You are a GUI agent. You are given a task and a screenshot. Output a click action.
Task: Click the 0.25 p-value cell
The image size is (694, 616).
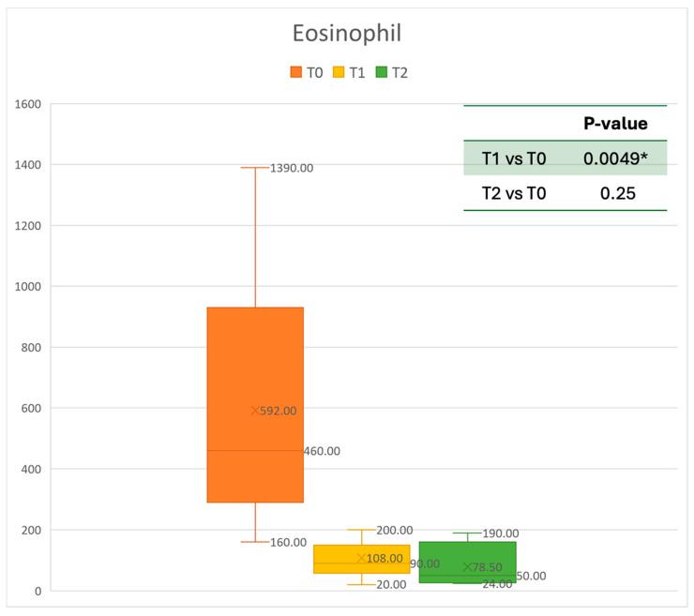coord(618,193)
